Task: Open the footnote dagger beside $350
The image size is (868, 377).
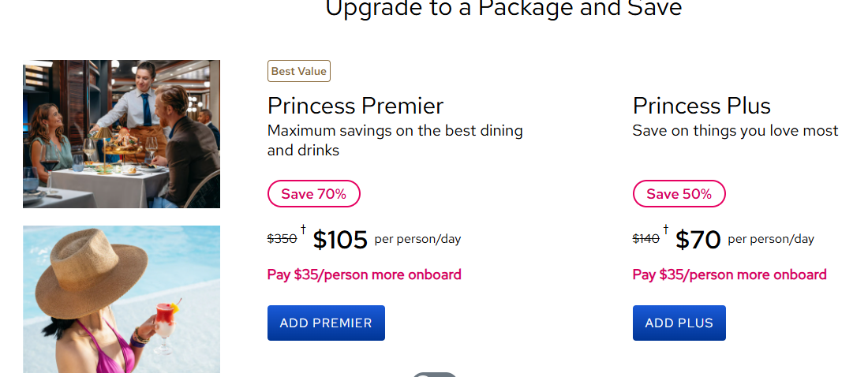Action: tap(303, 230)
